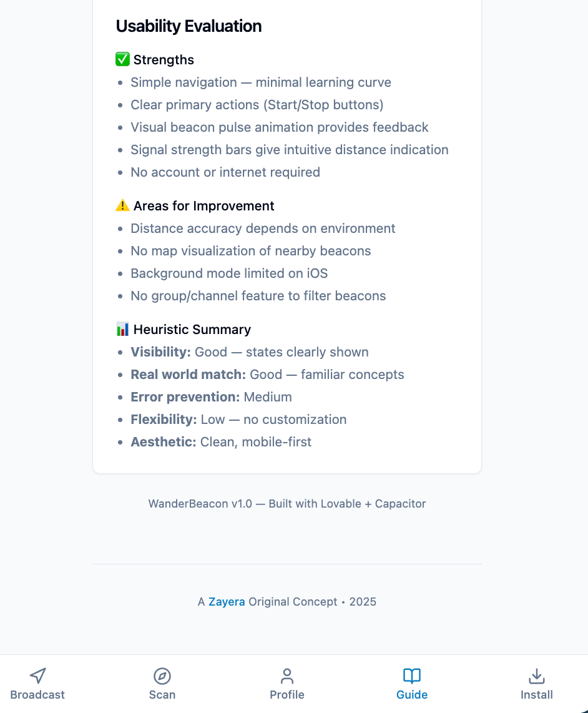Switch to the Scan tab label
The image size is (588, 713).
pyautogui.click(x=162, y=695)
